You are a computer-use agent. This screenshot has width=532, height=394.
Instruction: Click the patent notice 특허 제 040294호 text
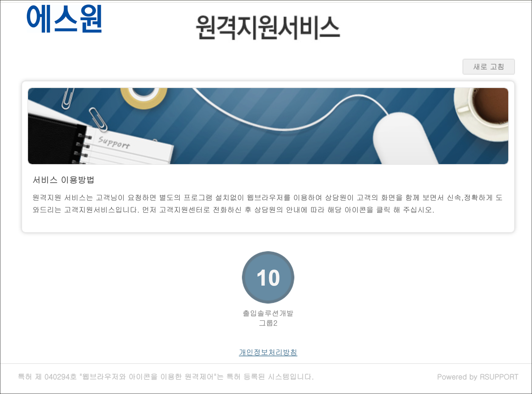click(166, 377)
